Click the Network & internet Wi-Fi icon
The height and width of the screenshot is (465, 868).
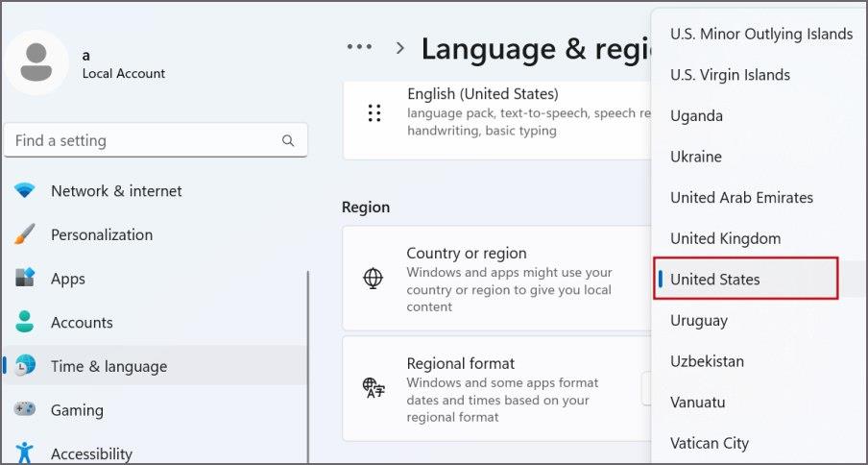(x=25, y=191)
